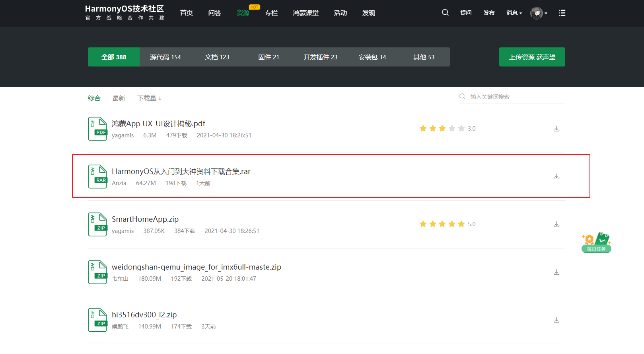Sort resources by 综合
This screenshot has height=354, width=644.
(94, 98)
